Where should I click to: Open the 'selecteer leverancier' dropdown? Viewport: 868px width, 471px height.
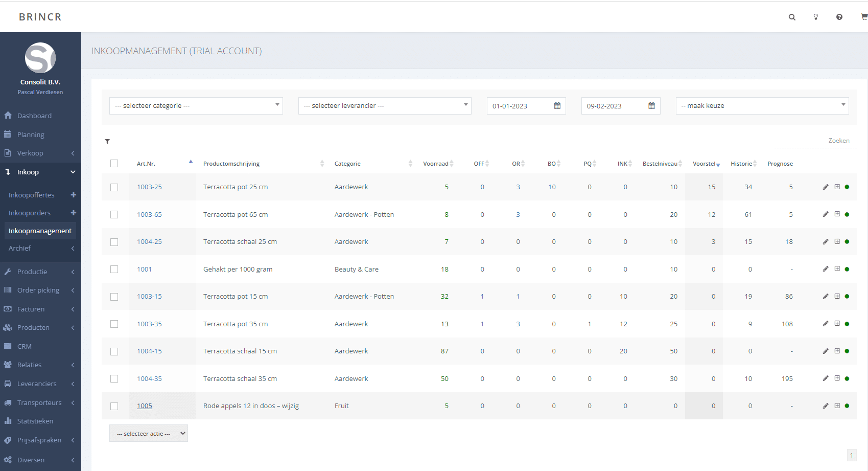click(384, 106)
